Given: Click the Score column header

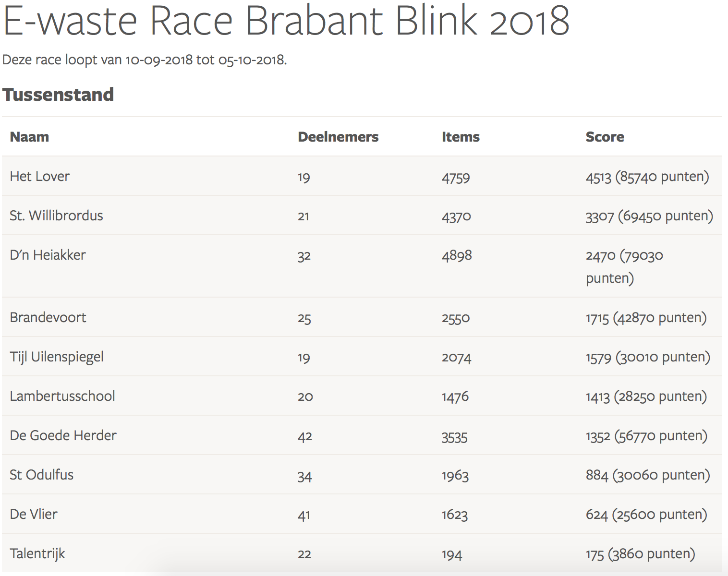Looking at the screenshot, I should coord(605,137).
